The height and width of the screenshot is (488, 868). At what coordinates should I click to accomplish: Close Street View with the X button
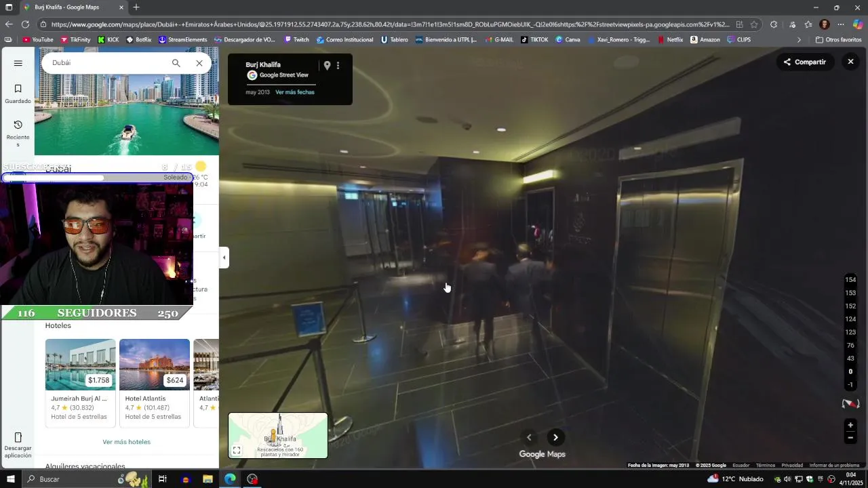(850, 62)
